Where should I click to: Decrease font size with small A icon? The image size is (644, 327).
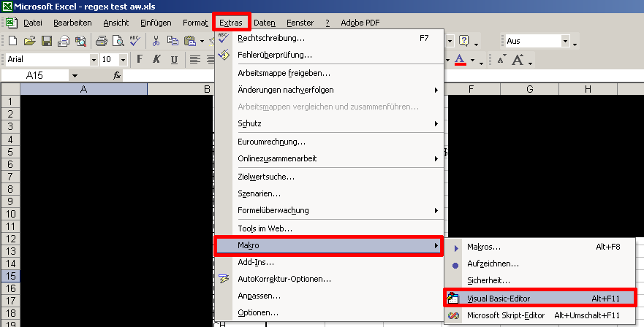click(501, 60)
